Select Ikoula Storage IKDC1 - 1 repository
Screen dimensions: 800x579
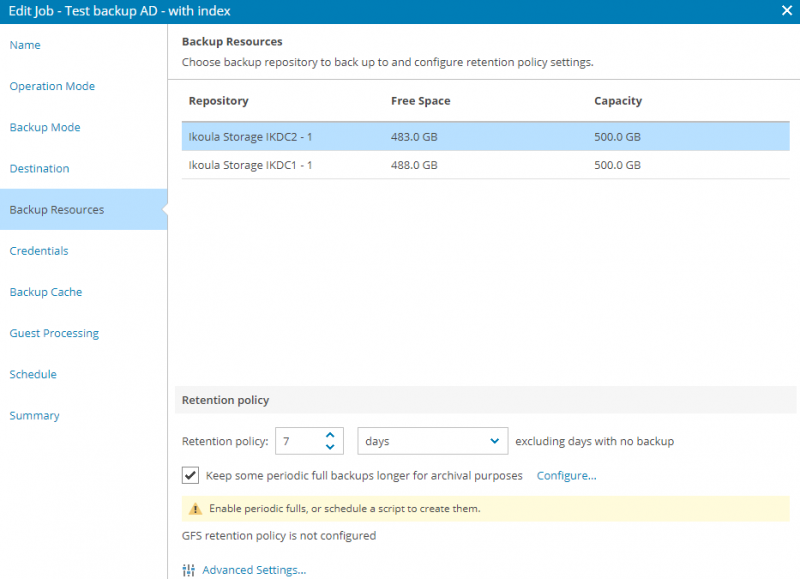pyautogui.click(x=486, y=165)
